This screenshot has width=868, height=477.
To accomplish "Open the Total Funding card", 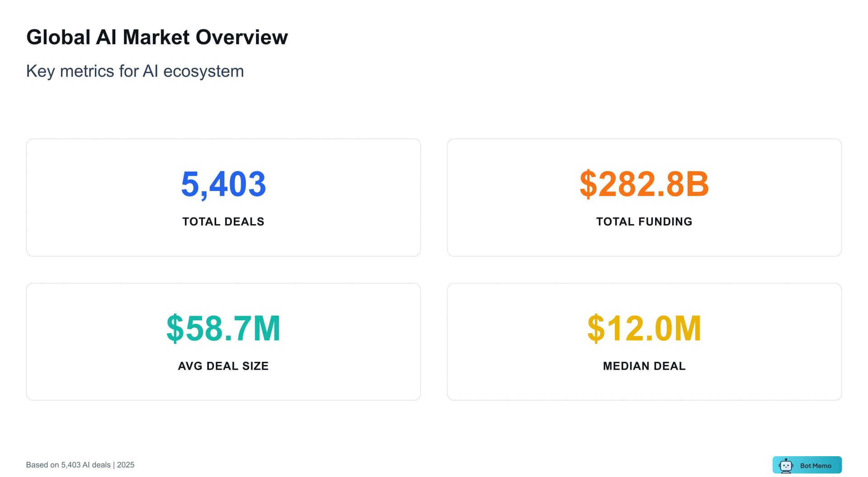I will [644, 197].
